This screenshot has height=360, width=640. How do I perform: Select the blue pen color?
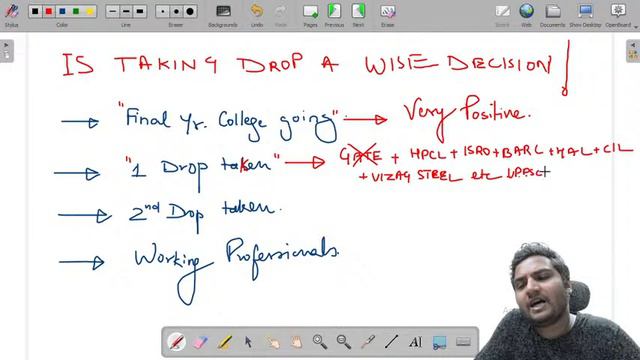coord(62,11)
